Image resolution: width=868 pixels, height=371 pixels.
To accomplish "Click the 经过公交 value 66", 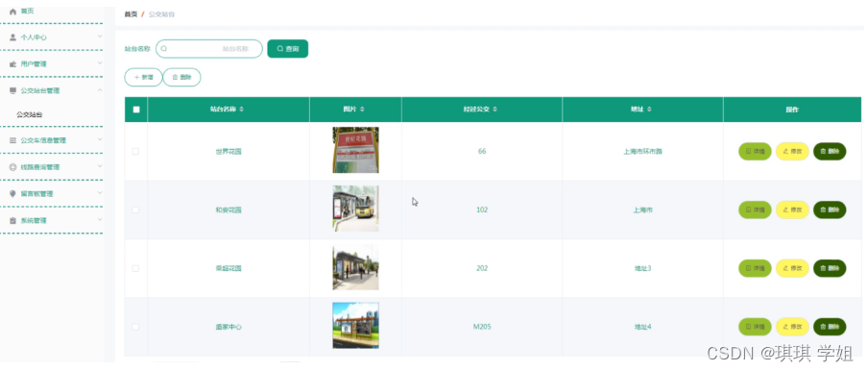I will (x=482, y=152).
